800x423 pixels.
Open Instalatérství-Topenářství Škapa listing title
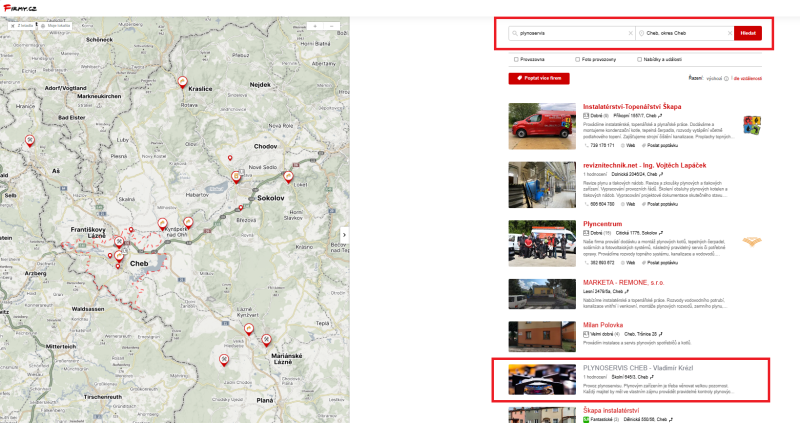pyautogui.click(x=632, y=107)
